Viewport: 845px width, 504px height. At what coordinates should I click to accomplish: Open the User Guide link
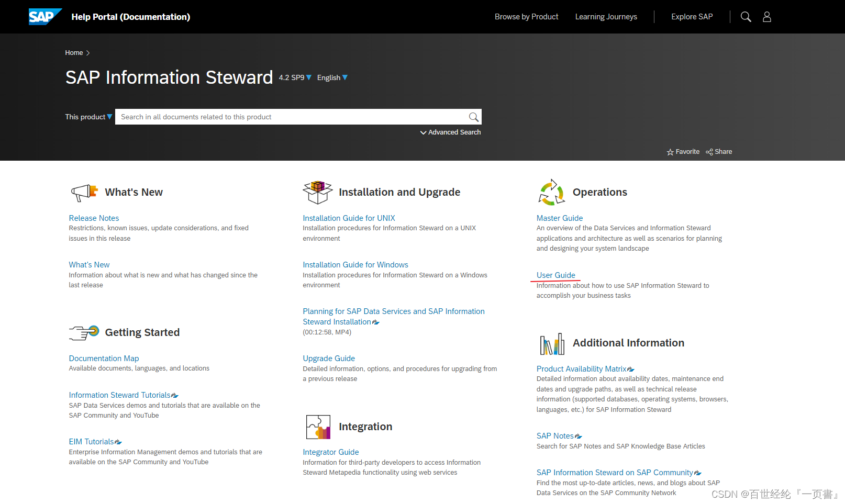tap(555, 275)
